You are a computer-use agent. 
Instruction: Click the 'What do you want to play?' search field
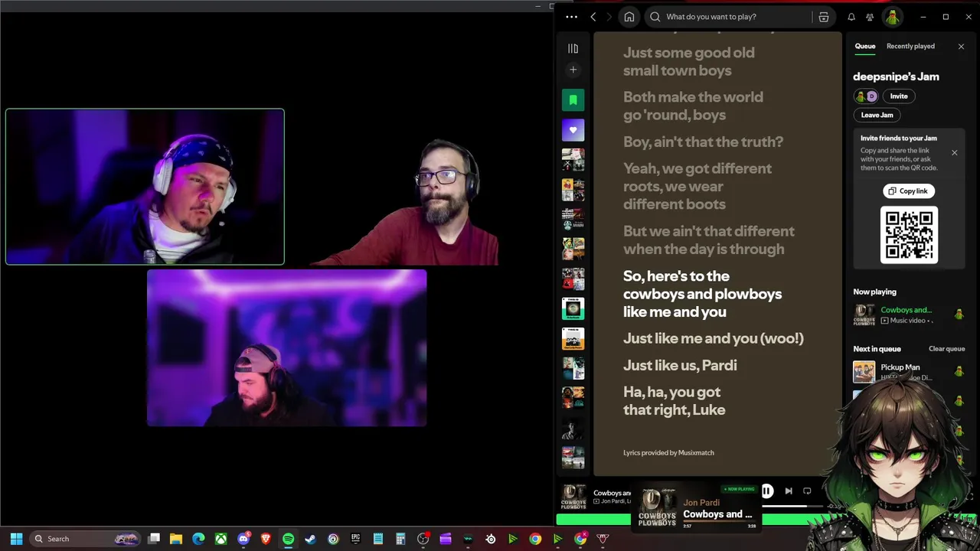coord(727,17)
